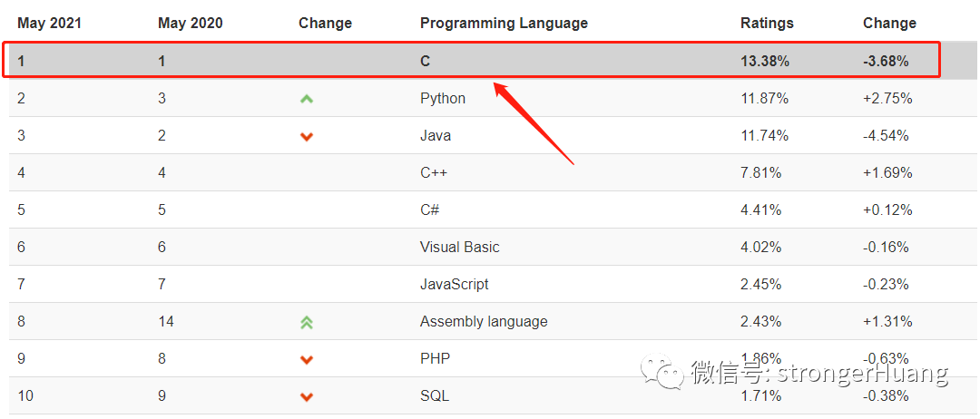Screen dimensions: 980x419
Task: Click the green up arrow beside Python
Action: [x=307, y=99]
